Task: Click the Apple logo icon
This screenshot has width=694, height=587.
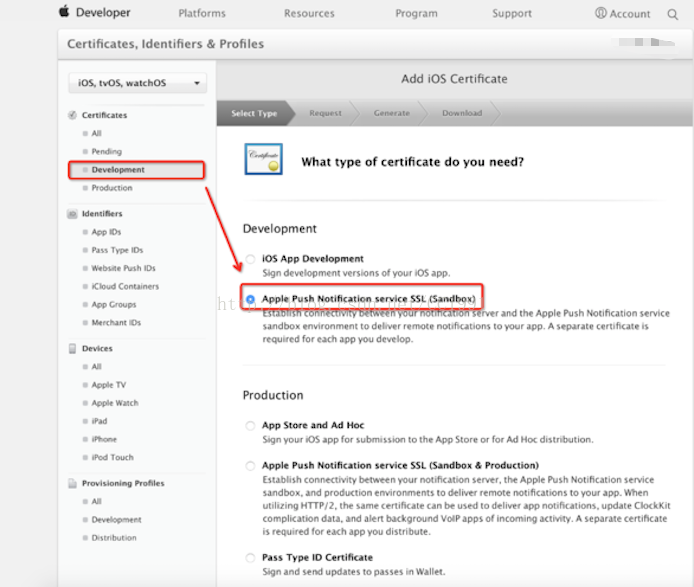Action: 64,11
